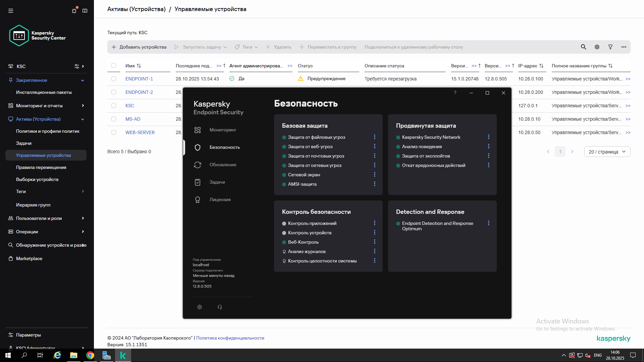Toggle the sidebar hamburger menu icon
This screenshot has width=644, height=362.
(11, 11)
